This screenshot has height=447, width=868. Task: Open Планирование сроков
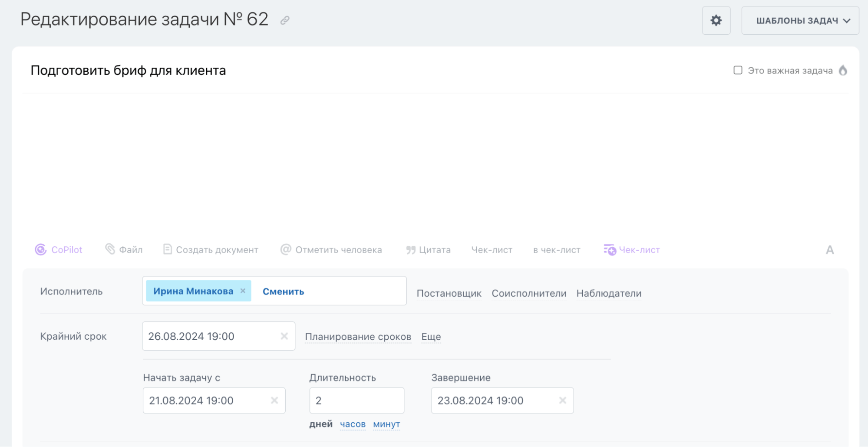358,336
